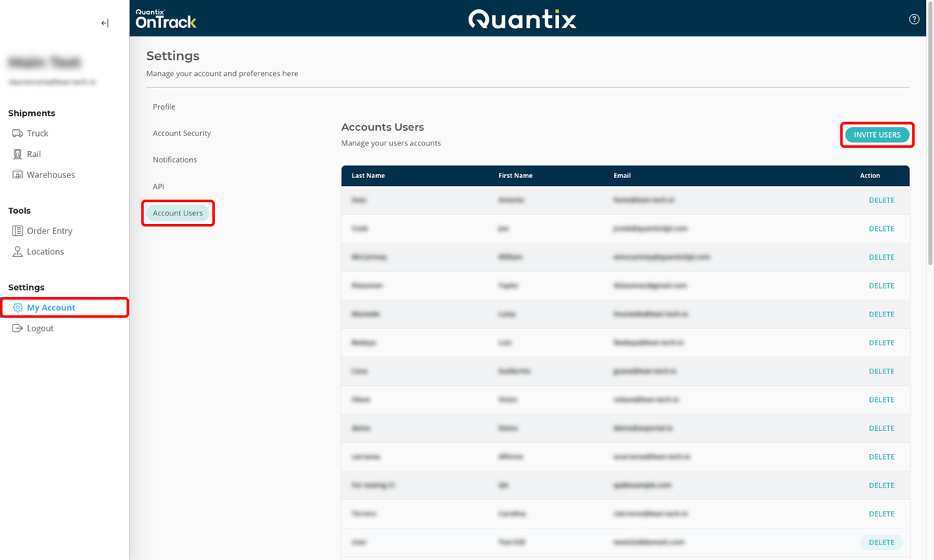
Task: Click DELETE on the last visible row
Action: click(881, 542)
